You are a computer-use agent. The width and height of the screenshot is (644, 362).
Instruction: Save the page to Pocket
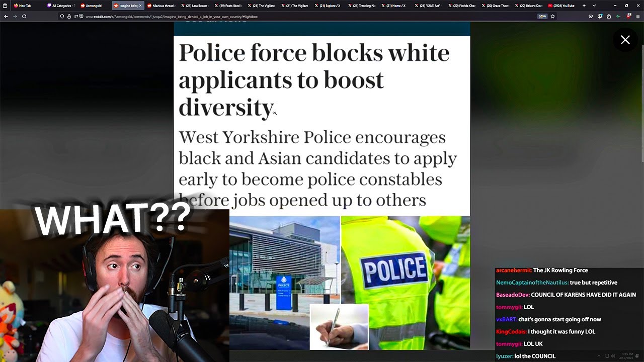(x=591, y=16)
